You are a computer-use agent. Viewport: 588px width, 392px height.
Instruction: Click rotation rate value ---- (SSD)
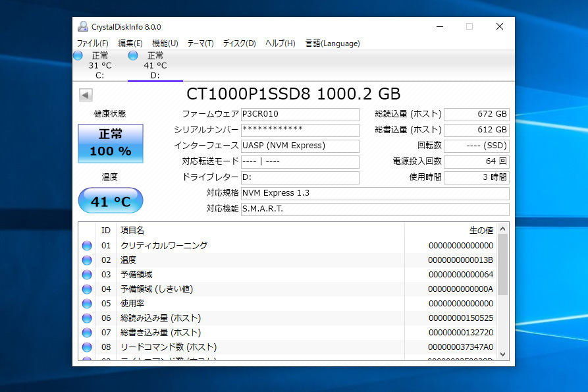[x=477, y=146]
